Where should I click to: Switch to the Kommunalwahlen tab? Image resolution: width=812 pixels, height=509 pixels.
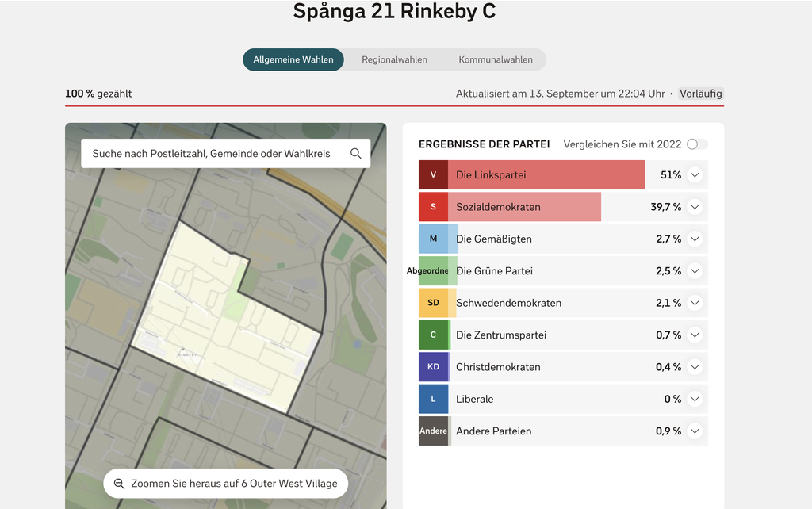click(x=496, y=59)
